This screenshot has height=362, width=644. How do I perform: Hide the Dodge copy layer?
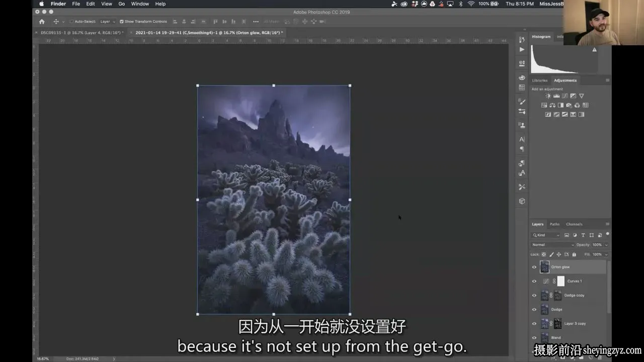tap(534, 295)
